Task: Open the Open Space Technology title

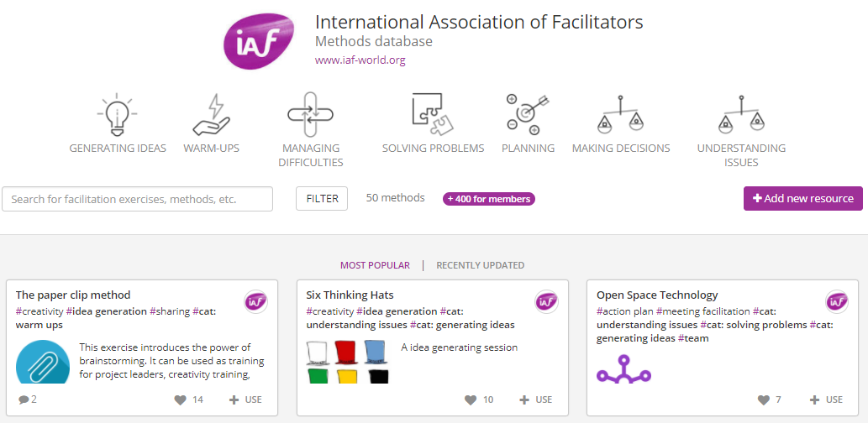Action: [x=657, y=295]
